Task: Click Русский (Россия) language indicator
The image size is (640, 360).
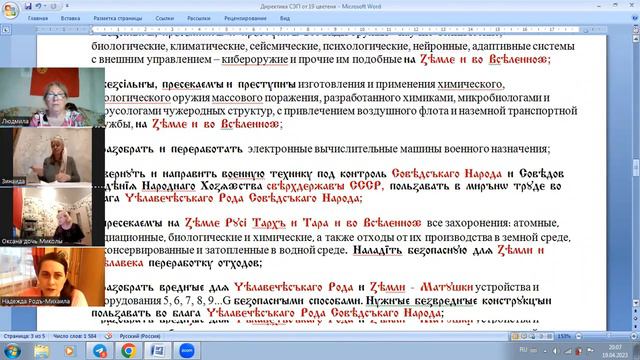Action: click(x=140, y=336)
